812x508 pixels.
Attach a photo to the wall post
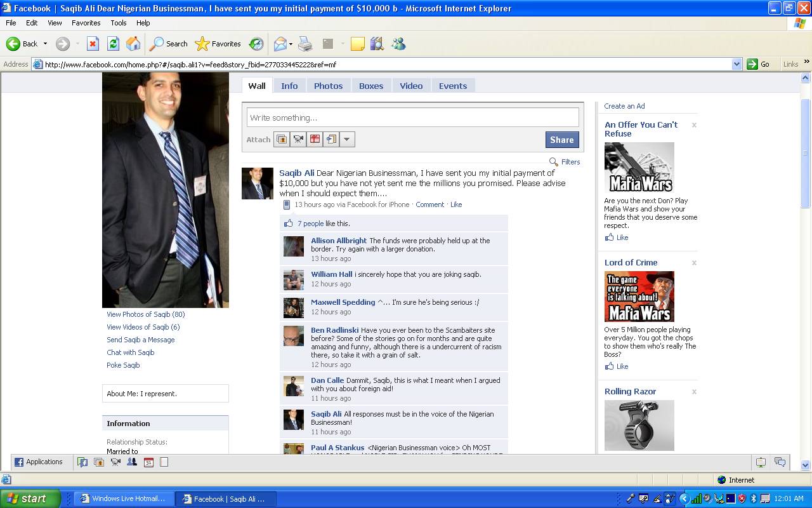coord(282,140)
